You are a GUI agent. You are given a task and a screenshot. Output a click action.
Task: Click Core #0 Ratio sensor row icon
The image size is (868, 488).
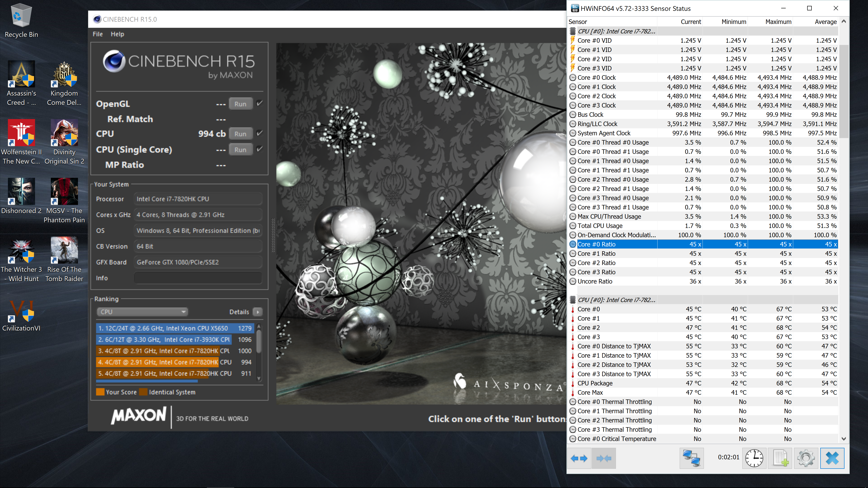573,244
